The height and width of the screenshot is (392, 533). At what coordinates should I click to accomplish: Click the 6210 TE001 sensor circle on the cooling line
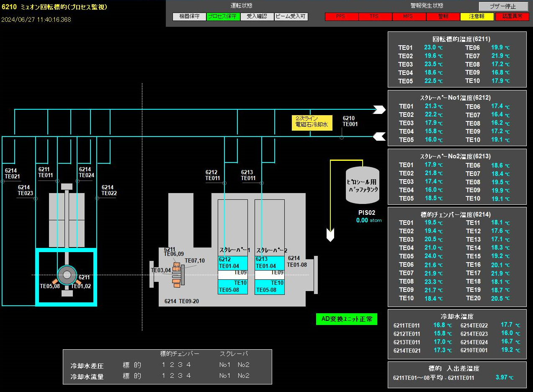[342, 137]
